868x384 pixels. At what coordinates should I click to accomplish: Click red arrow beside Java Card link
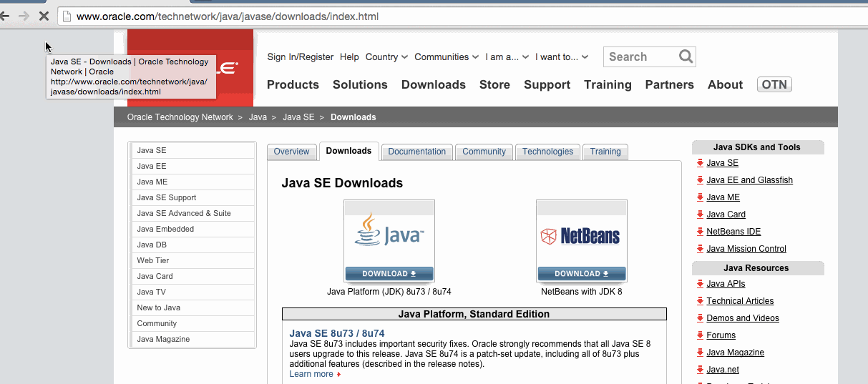click(701, 215)
